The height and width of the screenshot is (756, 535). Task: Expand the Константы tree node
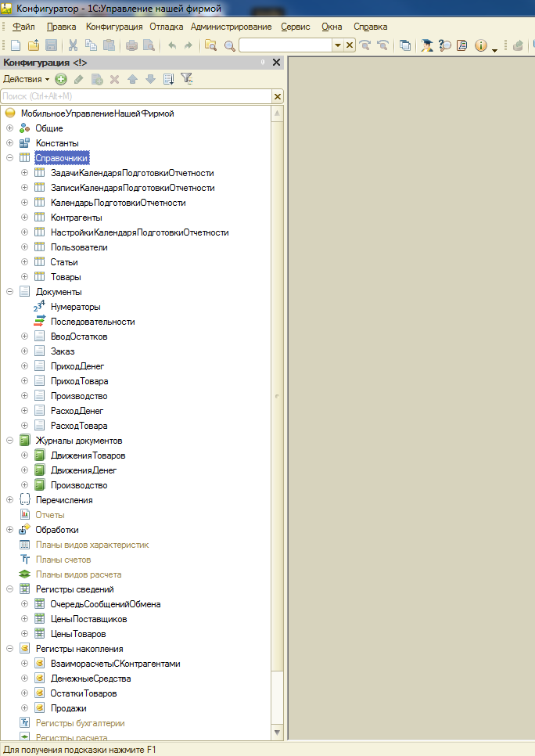9,143
